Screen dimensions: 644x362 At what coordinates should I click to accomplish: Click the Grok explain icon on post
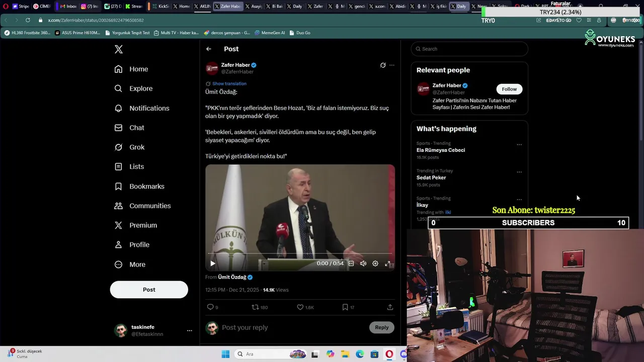click(x=383, y=65)
